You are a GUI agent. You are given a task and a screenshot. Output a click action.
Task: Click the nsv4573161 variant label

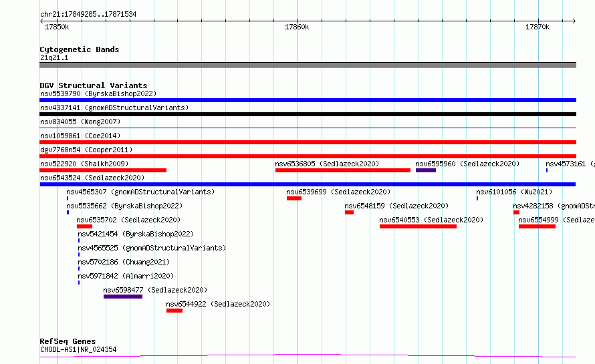pos(570,164)
